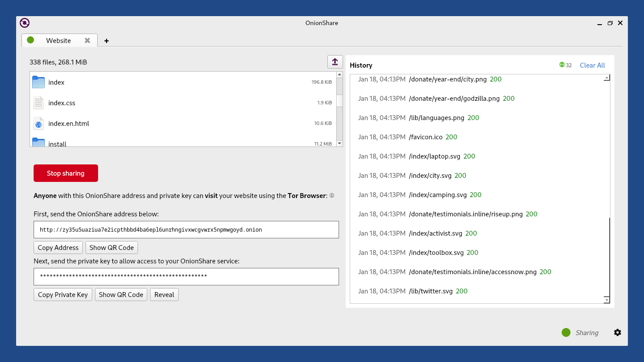The width and height of the screenshot is (644, 362).
Task: Click the green request counter icon showing 32
Action: point(562,65)
